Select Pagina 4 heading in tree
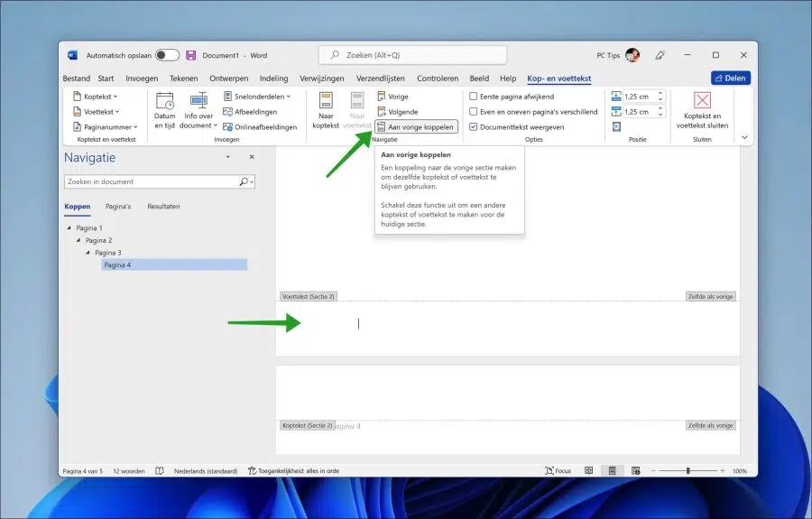Screen dimensions: 812x519 [x=174, y=265]
